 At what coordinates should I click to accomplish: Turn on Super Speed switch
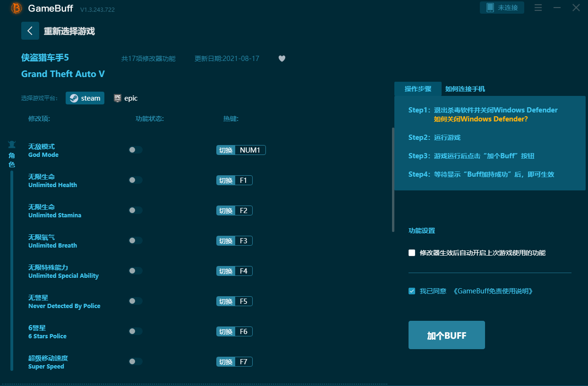(136, 361)
